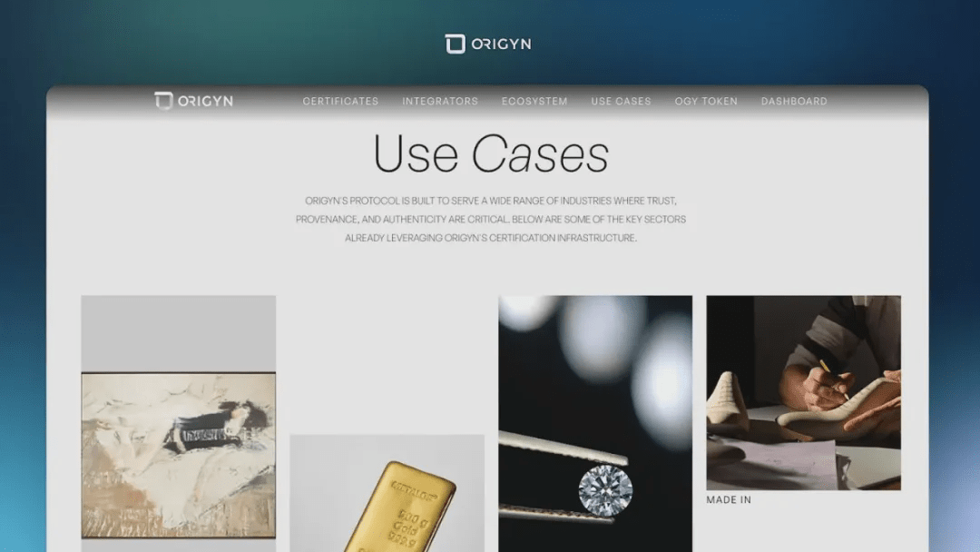Click the round-cut diamond in the photo
This screenshot has height=552, width=980.
tap(605, 491)
